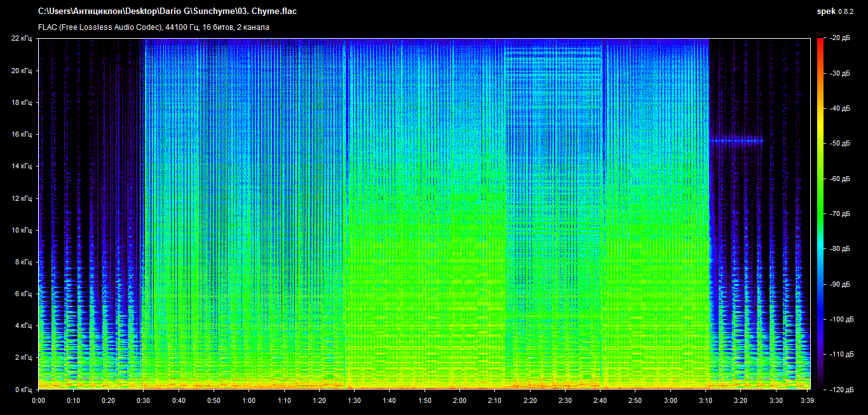Viewport: 868px width, 415px height.
Task: Click the -20 дБ scale label
Action: tap(841, 39)
